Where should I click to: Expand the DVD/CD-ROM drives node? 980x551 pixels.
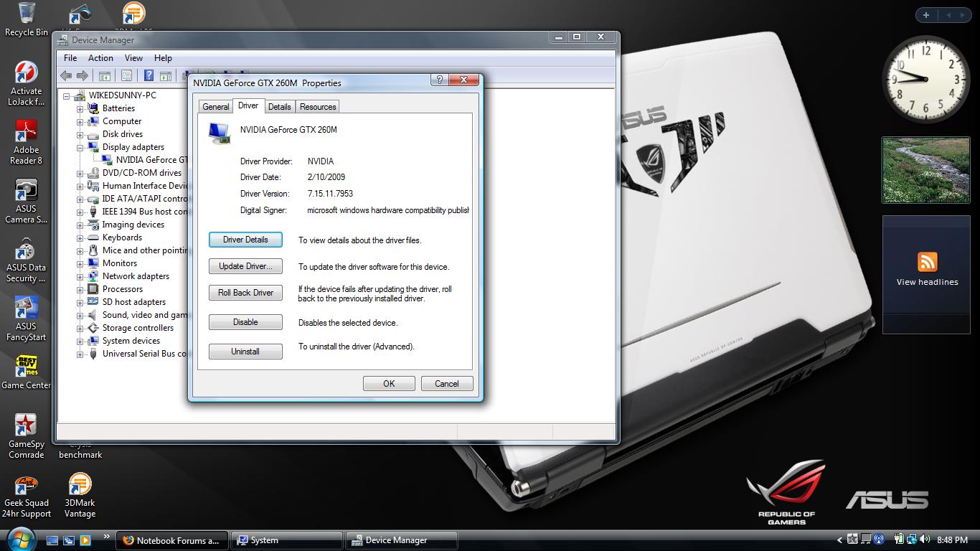click(x=80, y=173)
